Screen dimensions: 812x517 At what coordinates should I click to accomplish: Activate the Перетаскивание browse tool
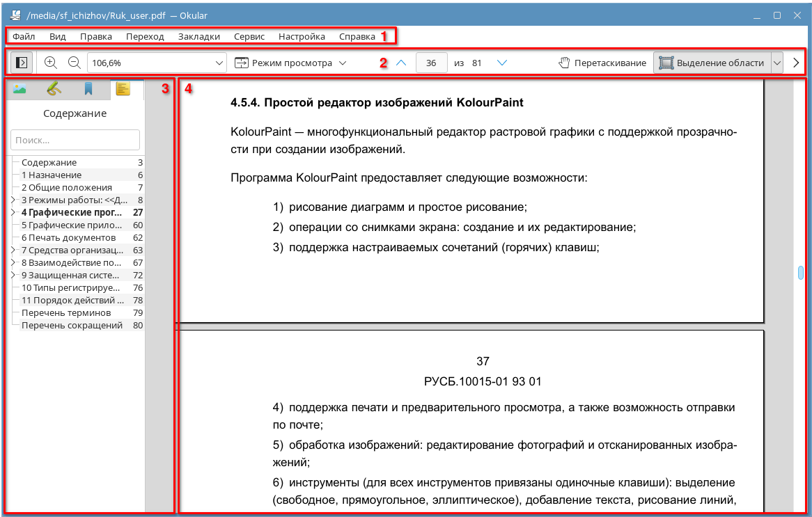point(602,63)
